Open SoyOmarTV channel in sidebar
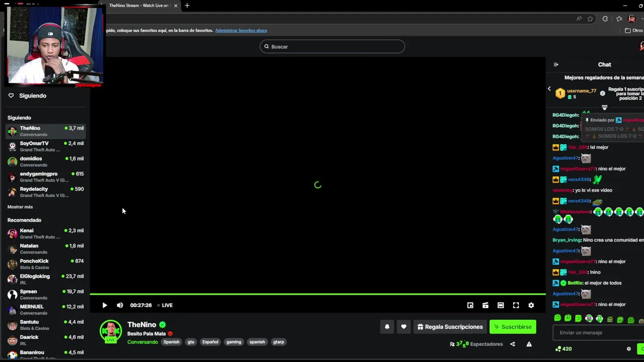 pos(46,146)
